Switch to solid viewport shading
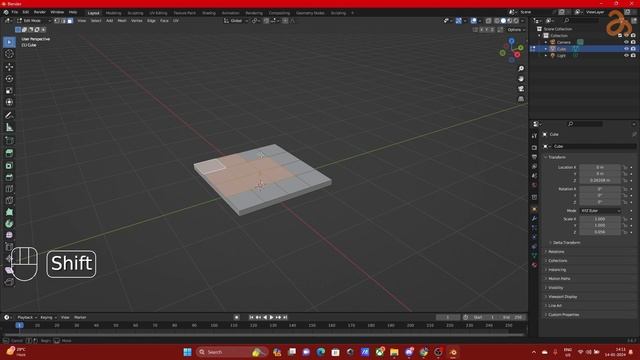The image size is (640, 360). click(503, 21)
